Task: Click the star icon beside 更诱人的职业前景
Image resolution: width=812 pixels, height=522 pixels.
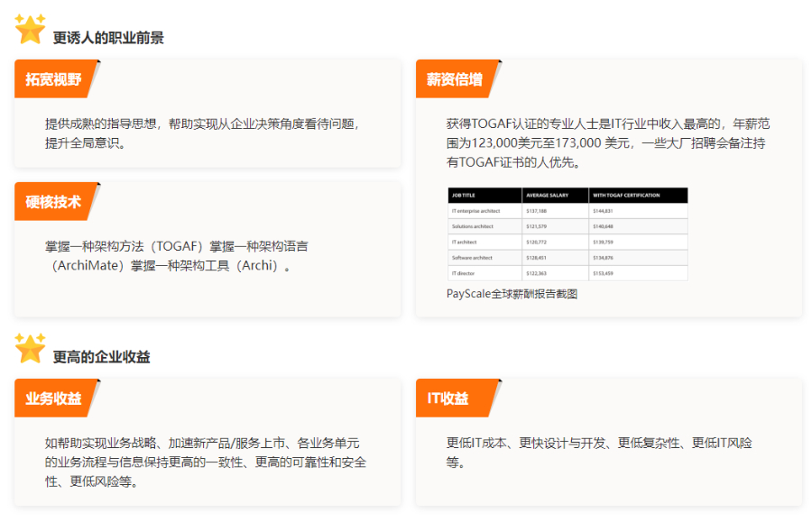Action: click(x=30, y=29)
